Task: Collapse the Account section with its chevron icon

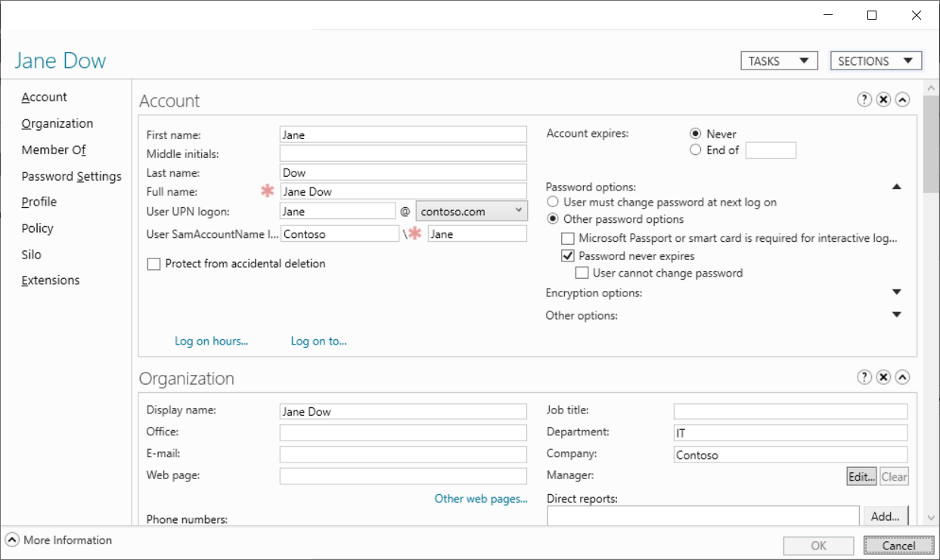Action: click(x=902, y=98)
